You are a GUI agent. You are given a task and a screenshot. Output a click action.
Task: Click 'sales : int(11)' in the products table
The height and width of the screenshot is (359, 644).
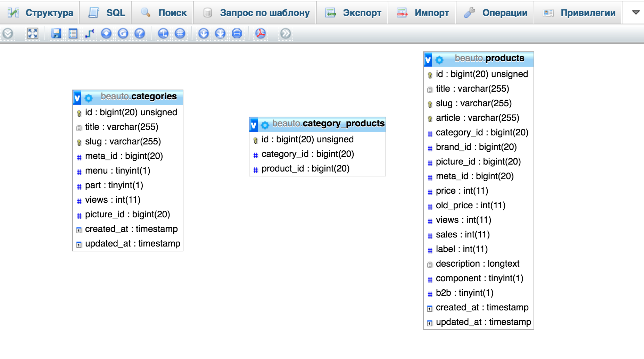[479, 235]
